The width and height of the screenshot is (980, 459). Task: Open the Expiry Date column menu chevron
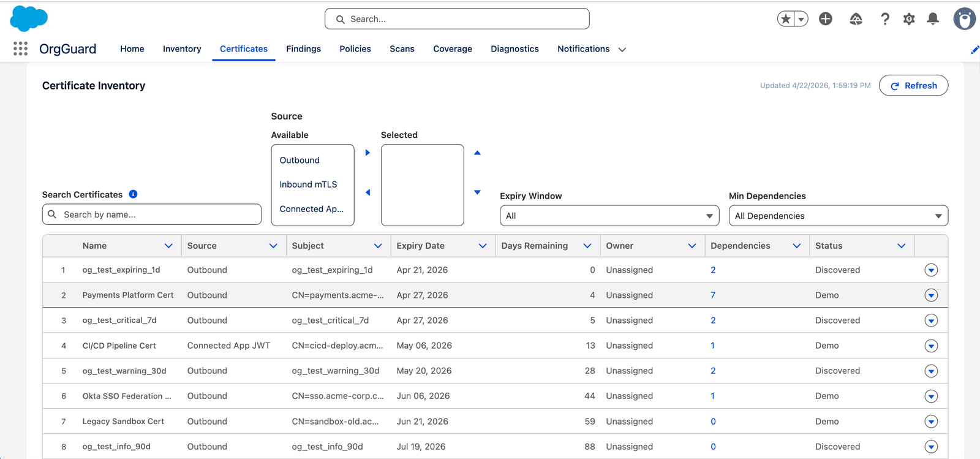[x=483, y=246]
